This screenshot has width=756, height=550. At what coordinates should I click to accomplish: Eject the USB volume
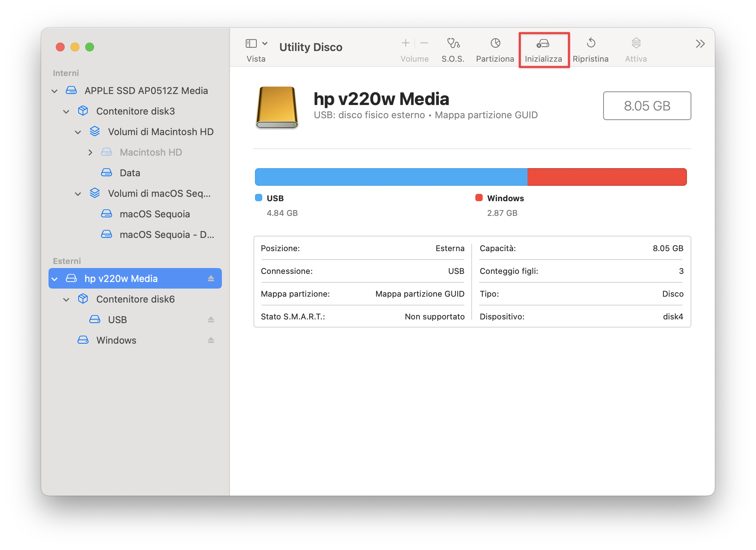pos(211,320)
